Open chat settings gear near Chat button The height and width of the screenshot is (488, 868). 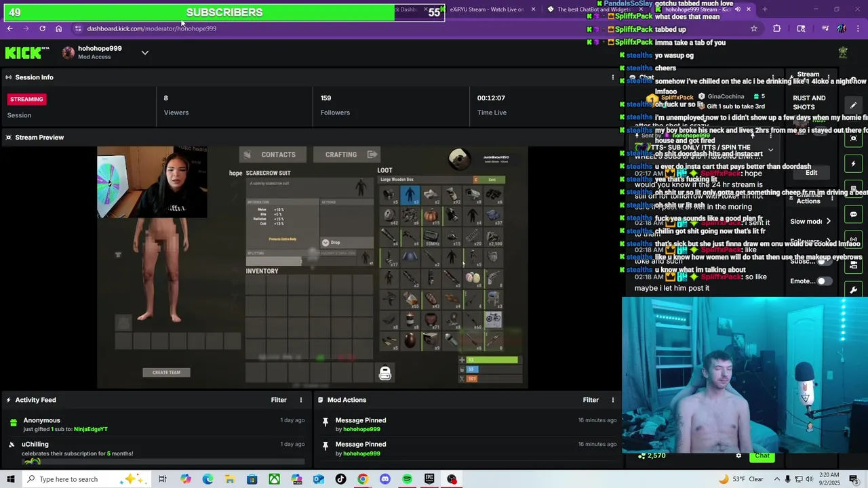click(x=738, y=456)
